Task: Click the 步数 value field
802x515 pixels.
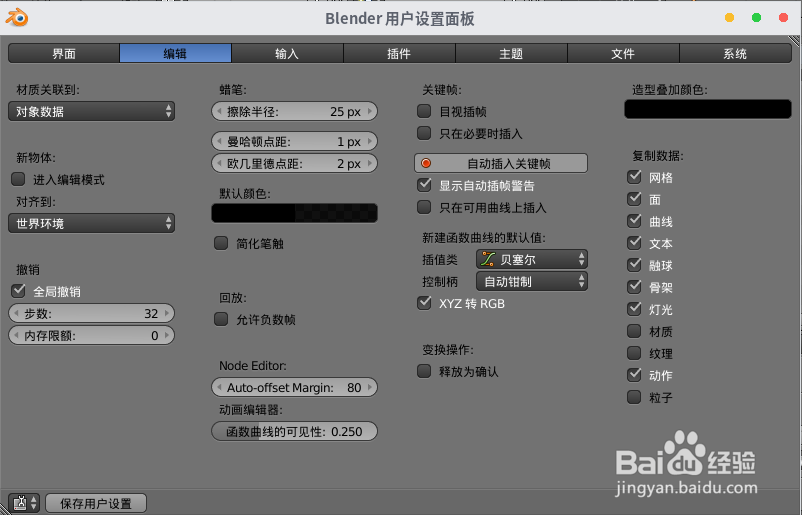Action: [92, 313]
